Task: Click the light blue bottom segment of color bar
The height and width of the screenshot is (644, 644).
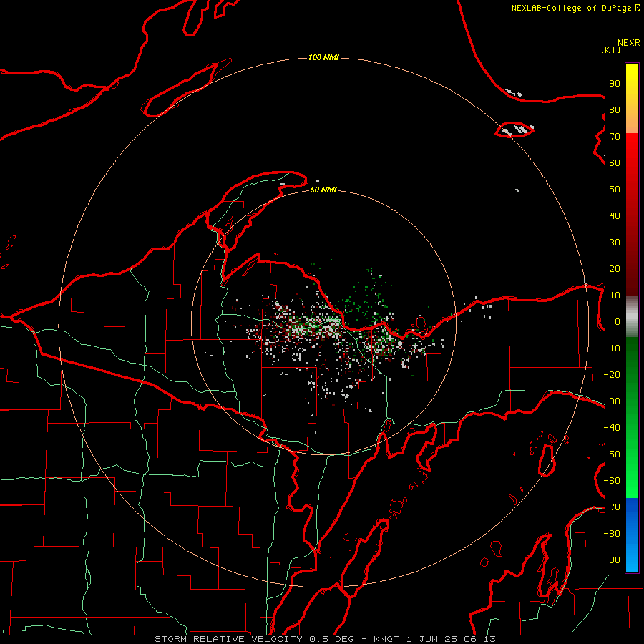Action: [632, 559]
